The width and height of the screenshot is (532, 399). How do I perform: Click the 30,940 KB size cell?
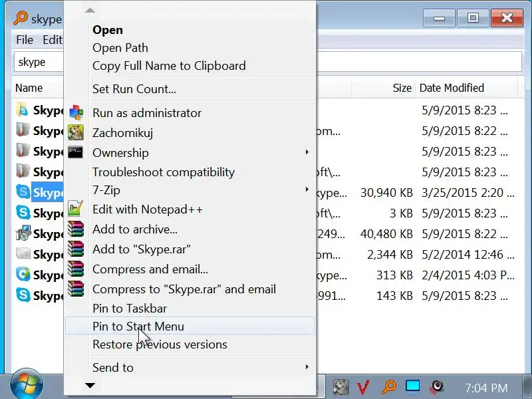pos(386,193)
